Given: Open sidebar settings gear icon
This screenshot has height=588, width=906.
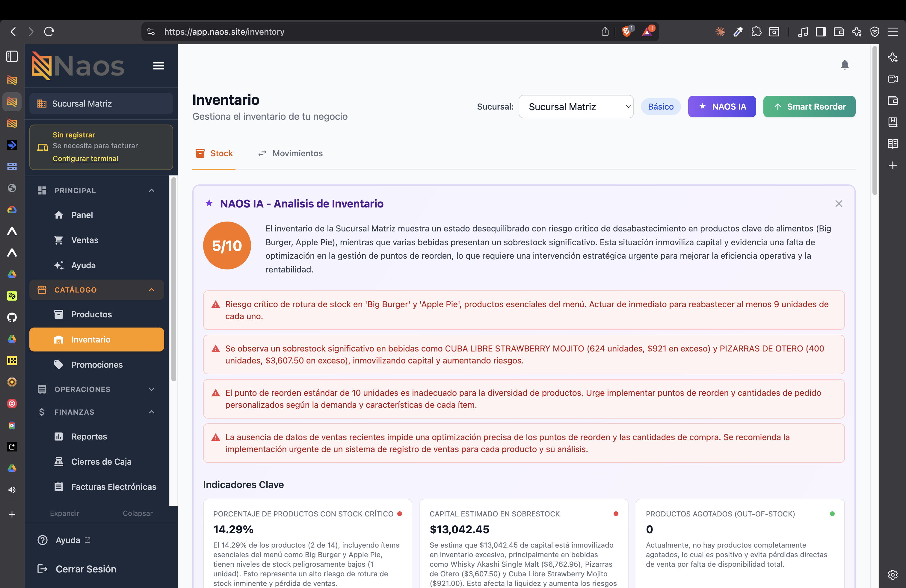Looking at the screenshot, I should click(x=892, y=574).
